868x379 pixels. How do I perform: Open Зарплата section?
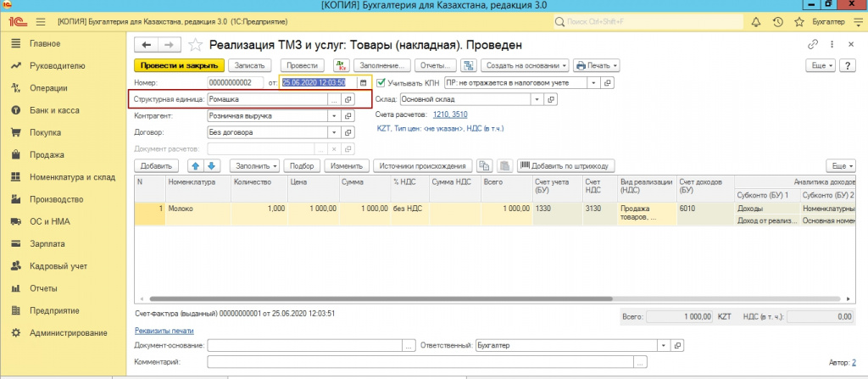47,244
